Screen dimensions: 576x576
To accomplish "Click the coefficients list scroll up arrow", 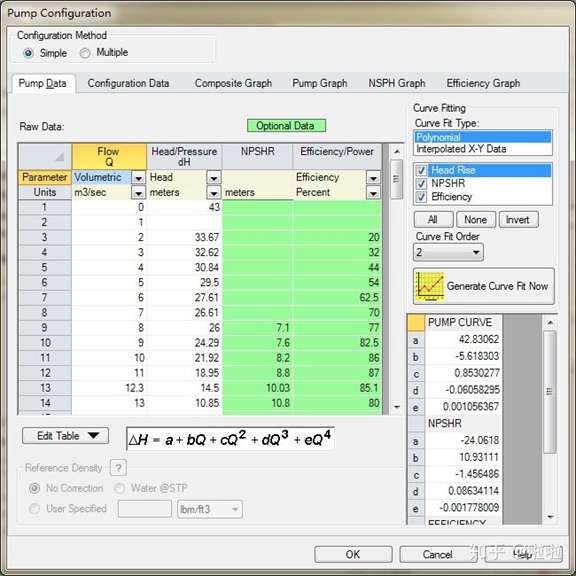I will (550, 323).
